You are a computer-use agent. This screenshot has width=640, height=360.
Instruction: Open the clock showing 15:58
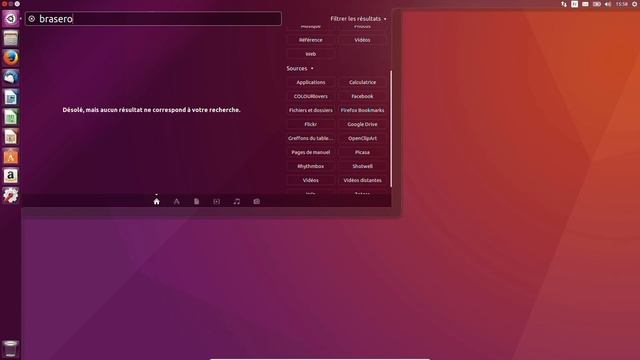pos(622,4)
